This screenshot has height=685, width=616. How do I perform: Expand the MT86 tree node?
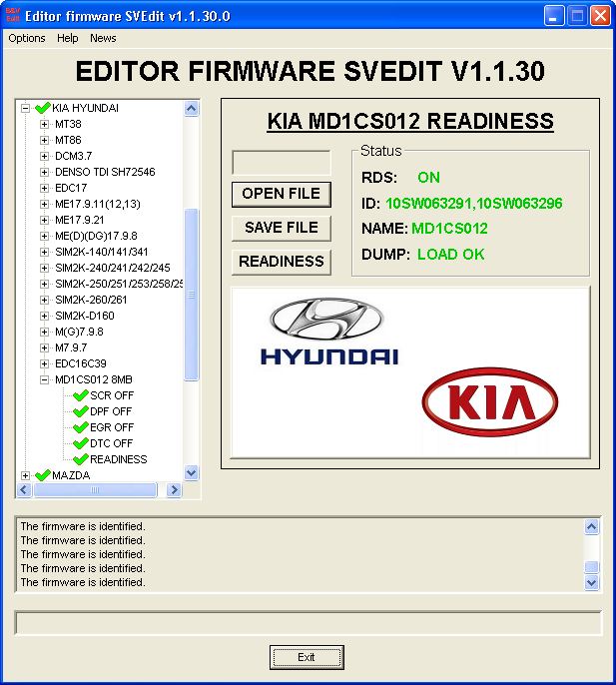click(44, 140)
